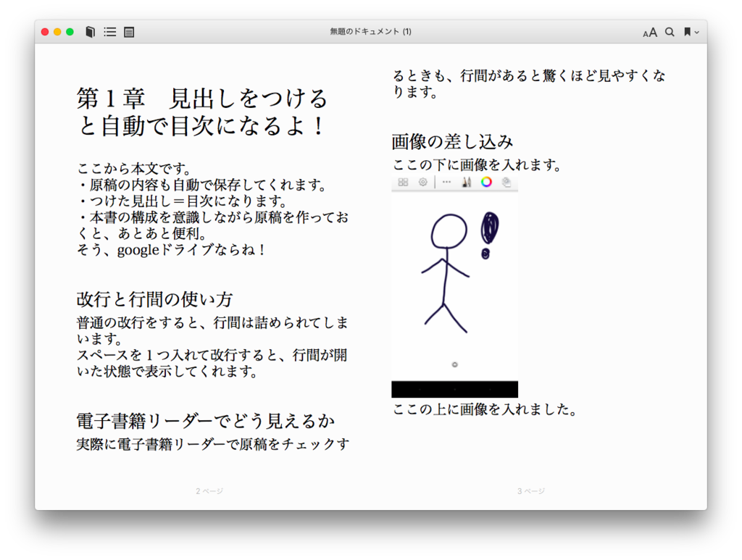This screenshot has width=742, height=560.
Task: Toggle the table of contents list view
Action: [109, 31]
